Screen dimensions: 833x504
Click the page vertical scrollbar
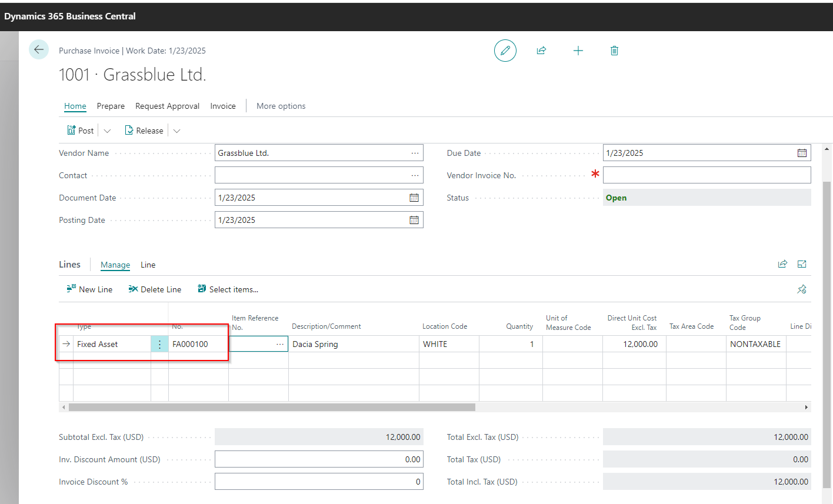click(827, 334)
